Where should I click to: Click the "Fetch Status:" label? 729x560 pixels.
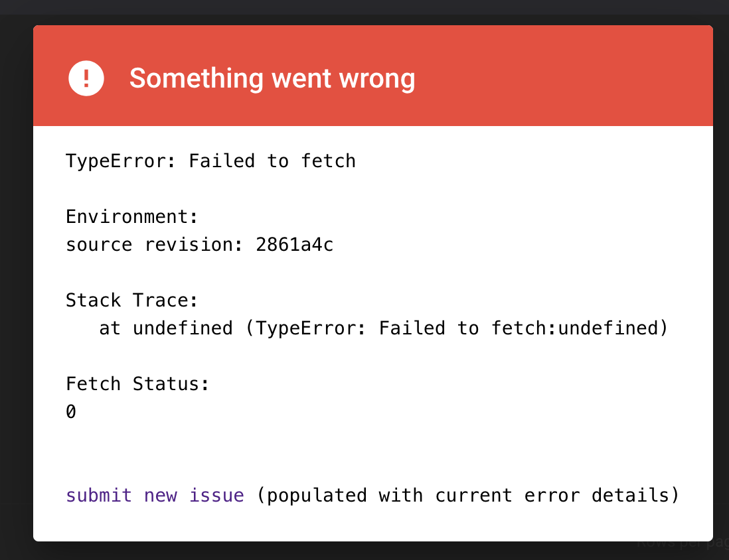tap(137, 384)
